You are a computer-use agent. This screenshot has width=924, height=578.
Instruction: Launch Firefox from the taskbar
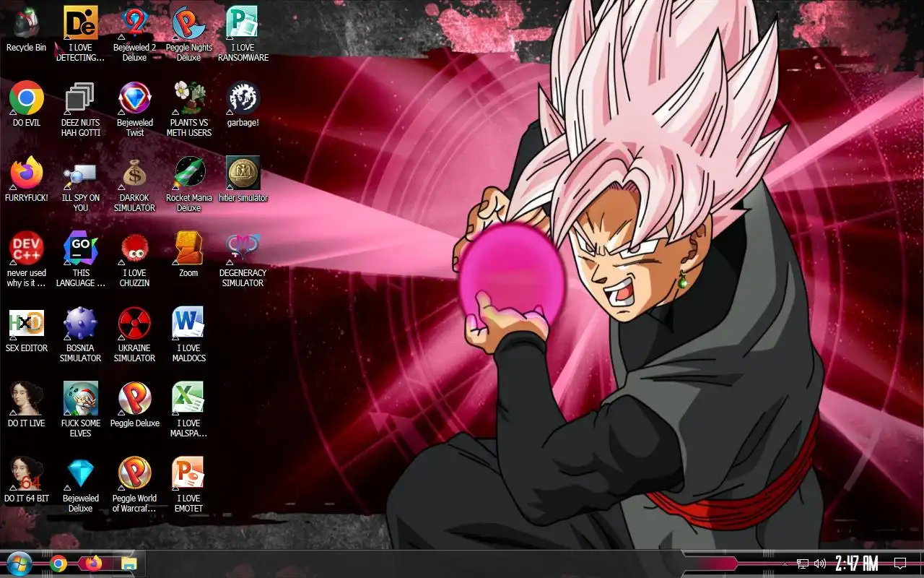tap(94, 564)
